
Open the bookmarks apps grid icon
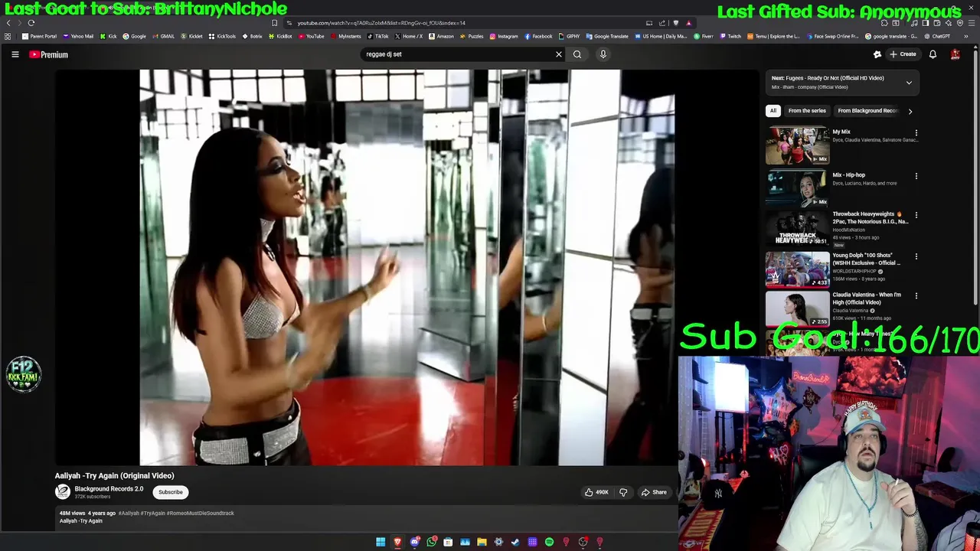point(8,36)
